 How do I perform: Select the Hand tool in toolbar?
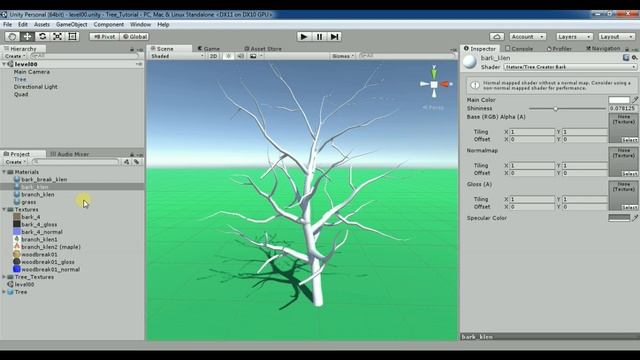[x=12, y=37]
